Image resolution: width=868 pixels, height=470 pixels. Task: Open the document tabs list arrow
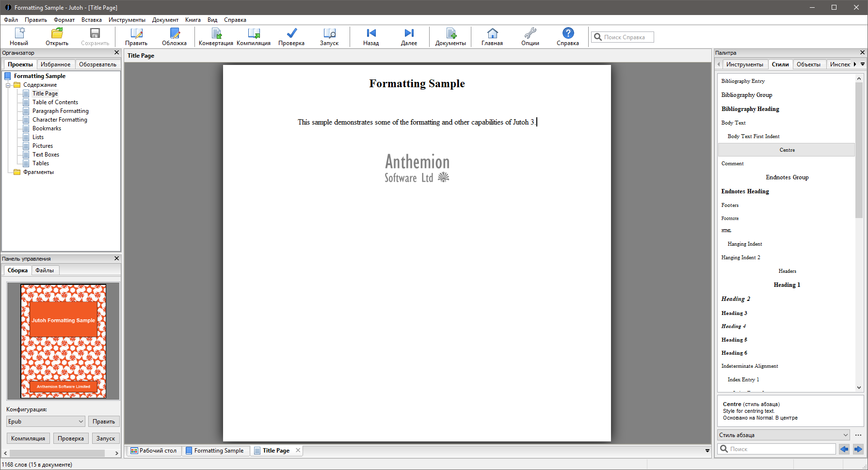tap(707, 451)
